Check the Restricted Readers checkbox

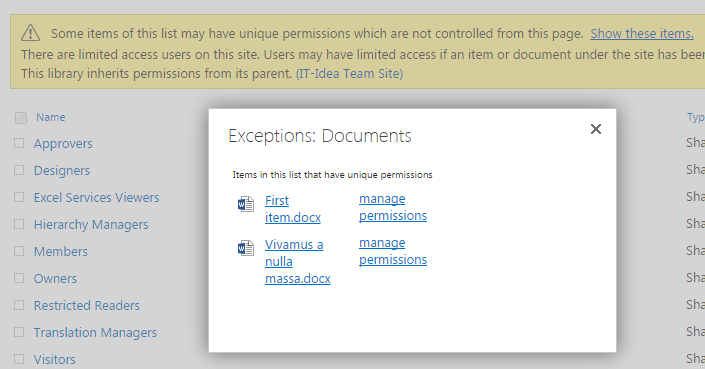pyautogui.click(x=19, y=305)
